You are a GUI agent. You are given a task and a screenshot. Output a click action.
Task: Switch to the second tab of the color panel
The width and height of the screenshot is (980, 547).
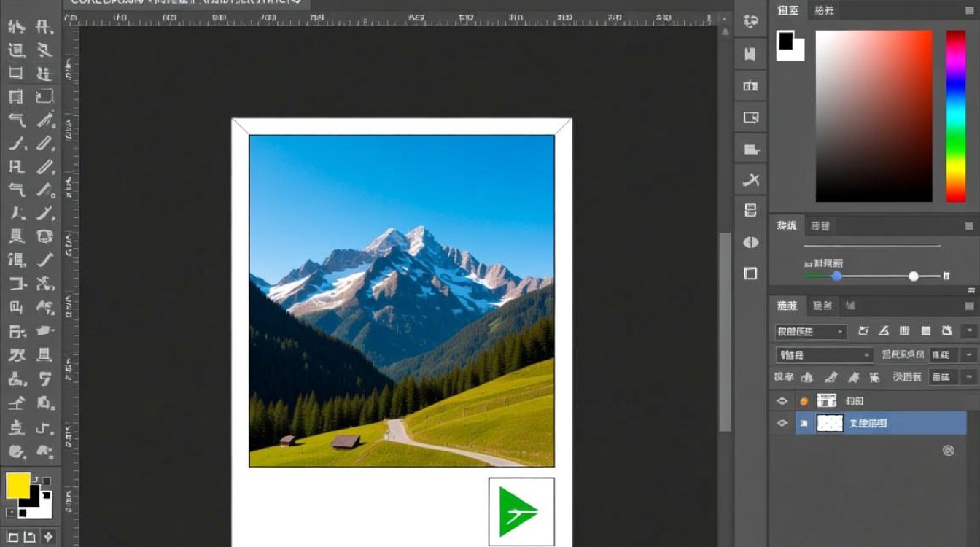point(824,10)
